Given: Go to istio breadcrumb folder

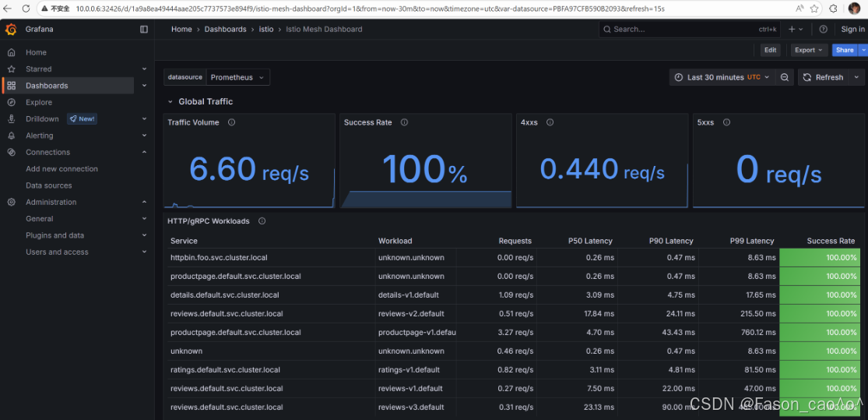Looking at the screenshot, I should click(x=266, y=30).
